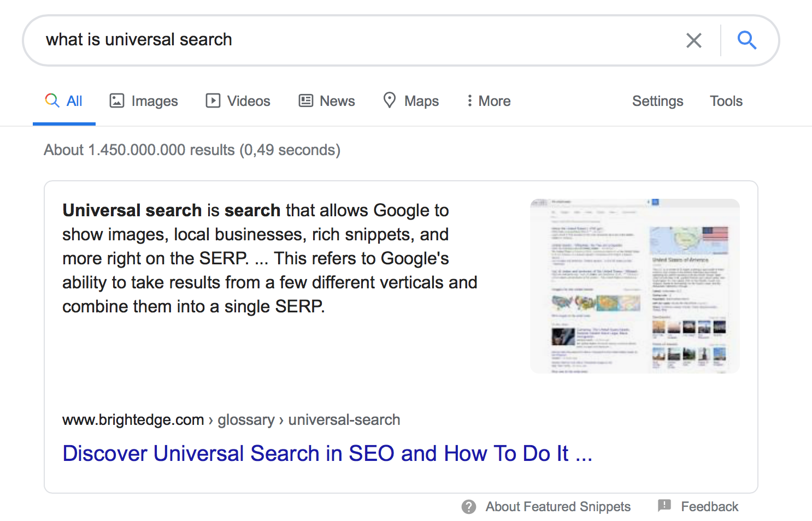Click the blue magnifier search button
The width and height of the screenshot is (812, 521).
746,40
